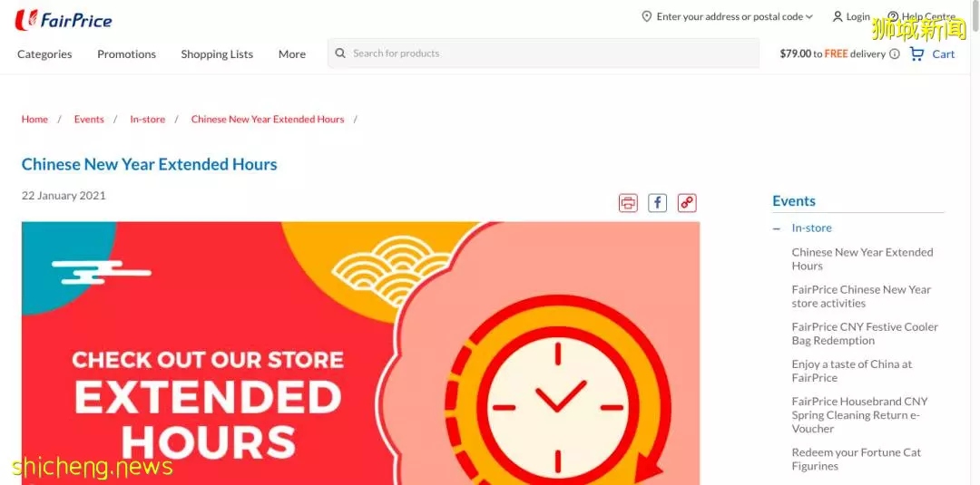Click the Login user icon
The height and width of the screenshot is (485, 980).
[x=838, y=17]
